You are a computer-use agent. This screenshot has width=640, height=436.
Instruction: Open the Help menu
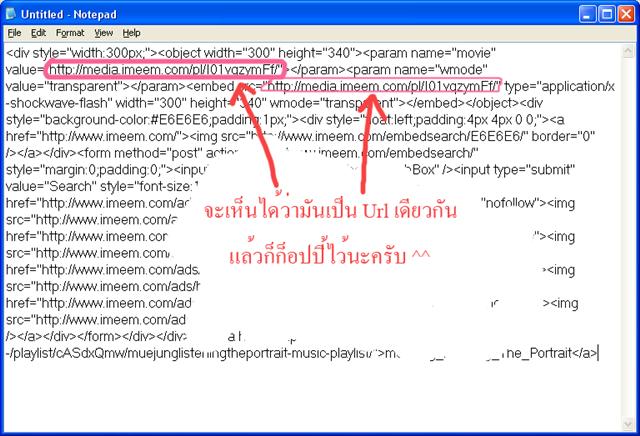point(131,33)
